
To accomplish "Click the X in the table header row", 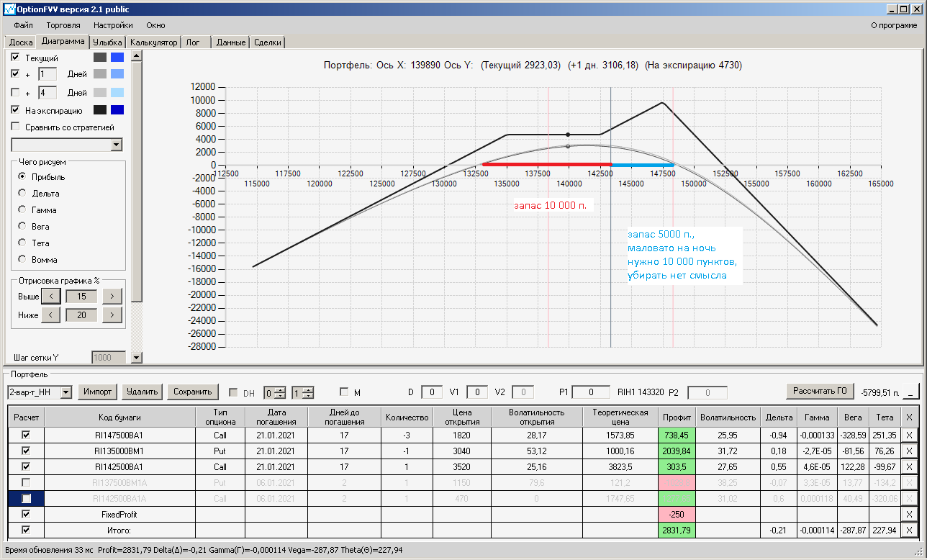I will click(x=910, y=417).
